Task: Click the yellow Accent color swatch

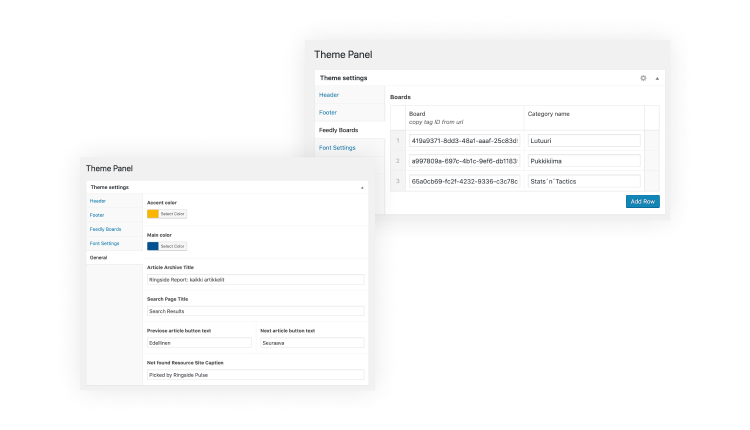Action: click(153, 214)
